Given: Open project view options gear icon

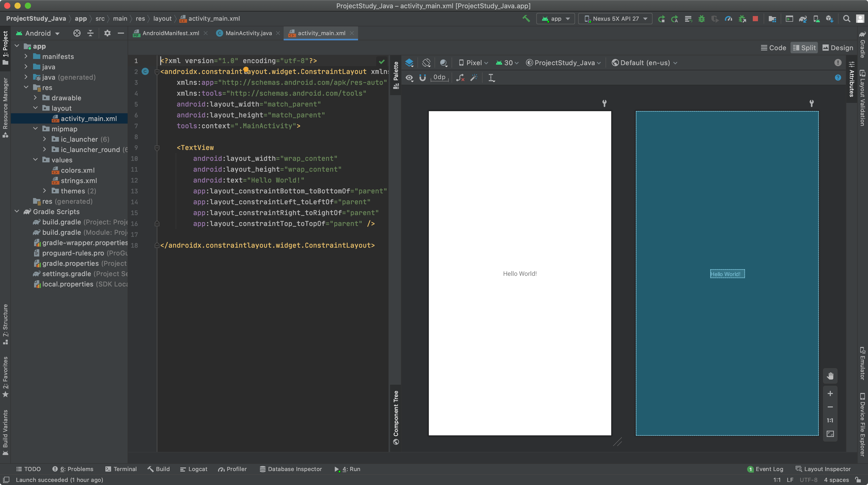Looking at the screenshot, I should [107, 33].
